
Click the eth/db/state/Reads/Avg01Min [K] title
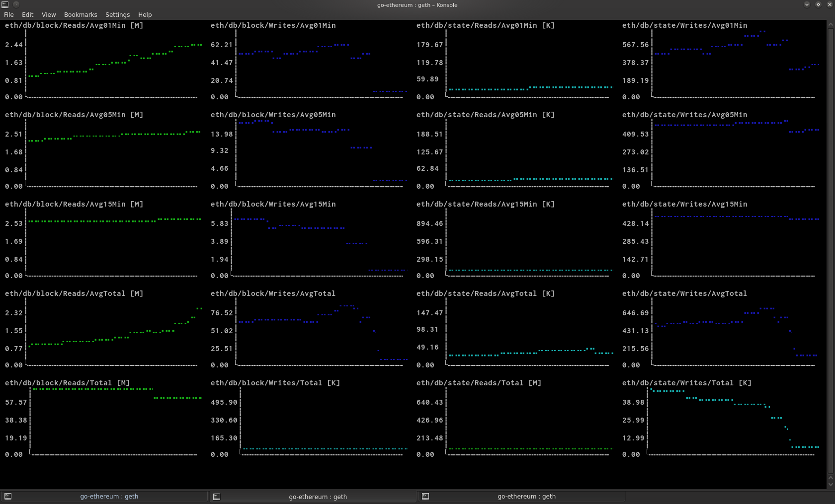[486, 25]
